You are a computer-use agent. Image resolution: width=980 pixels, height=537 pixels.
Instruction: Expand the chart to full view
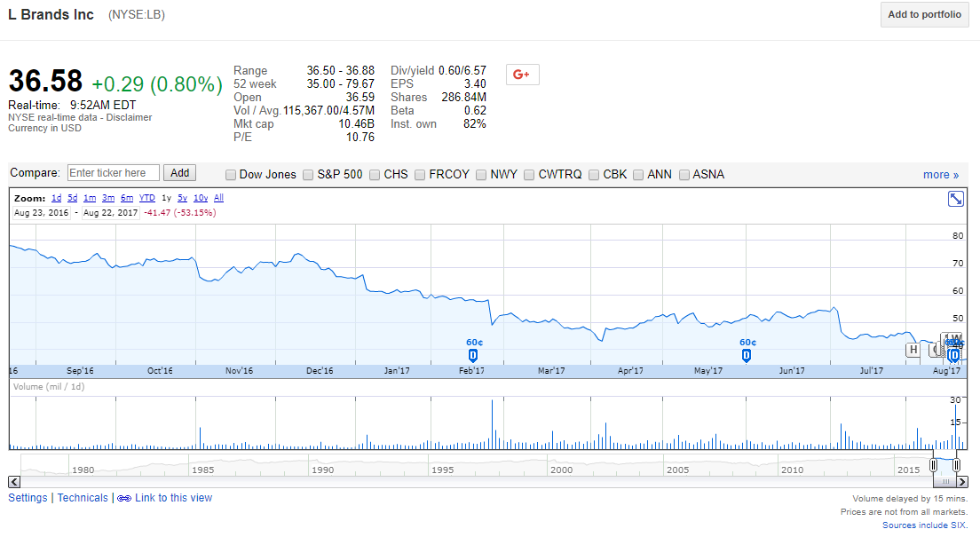[x=956, y=200]
